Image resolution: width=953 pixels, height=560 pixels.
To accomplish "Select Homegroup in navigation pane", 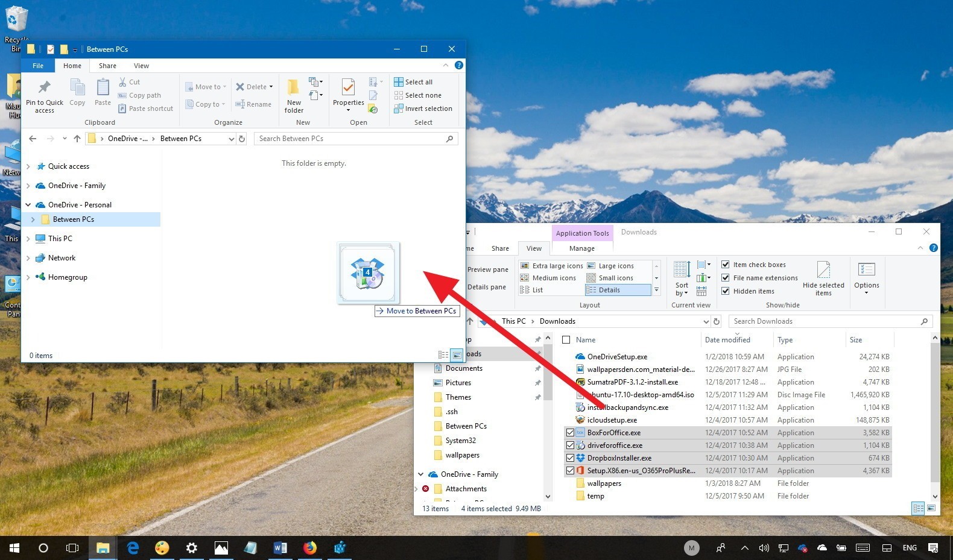I will [68, 277].
